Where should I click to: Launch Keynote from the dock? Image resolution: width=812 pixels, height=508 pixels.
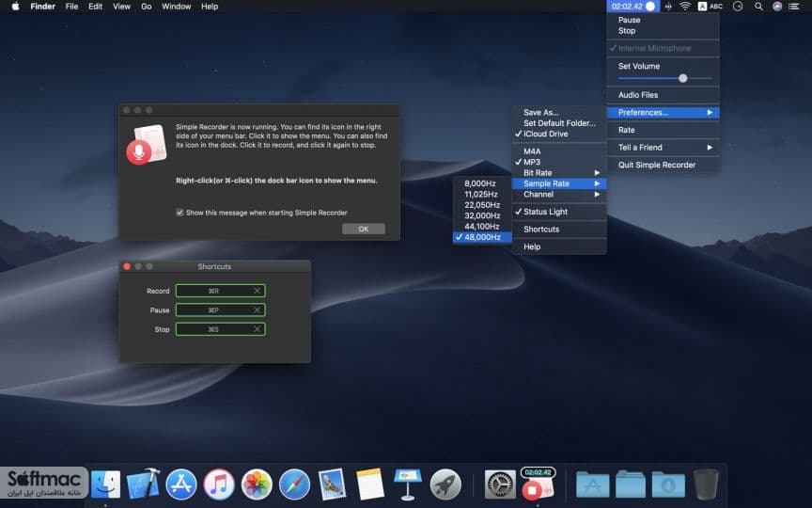[x=408, y=484]
